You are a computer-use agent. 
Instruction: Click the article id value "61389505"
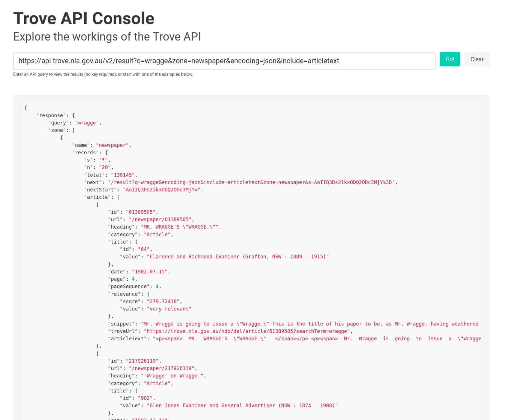(x=141, y=212)
